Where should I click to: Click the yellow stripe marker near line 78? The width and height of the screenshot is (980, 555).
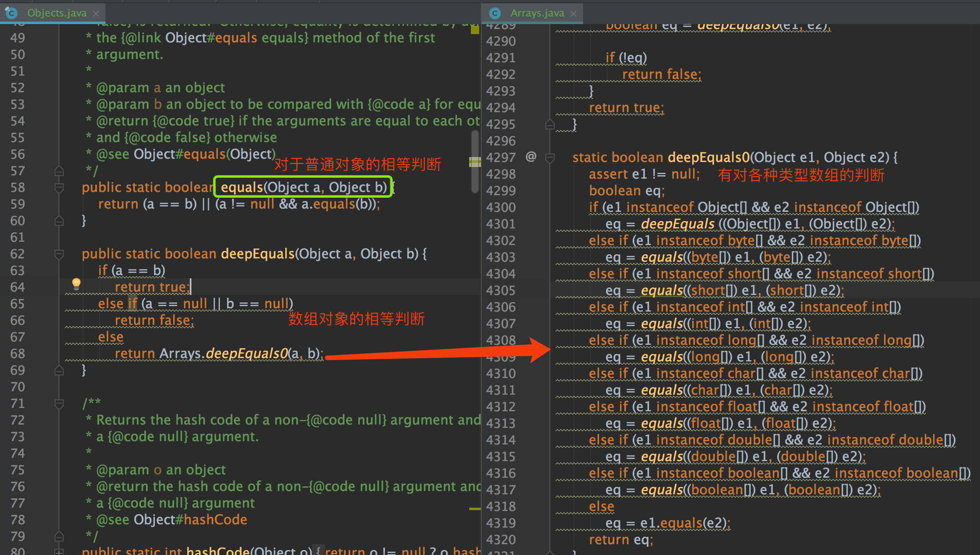(x=475, y=508)
